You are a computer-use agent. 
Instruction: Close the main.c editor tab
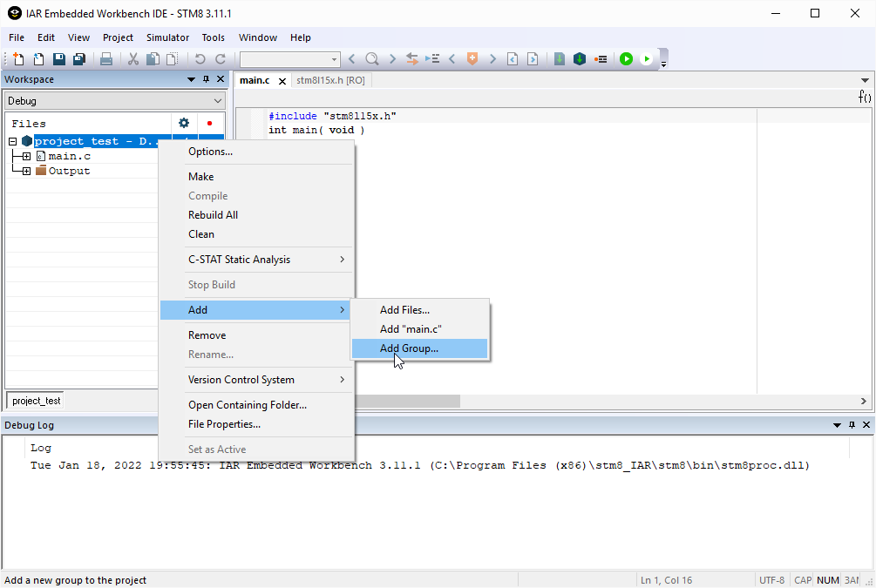[x=282, y=82]
